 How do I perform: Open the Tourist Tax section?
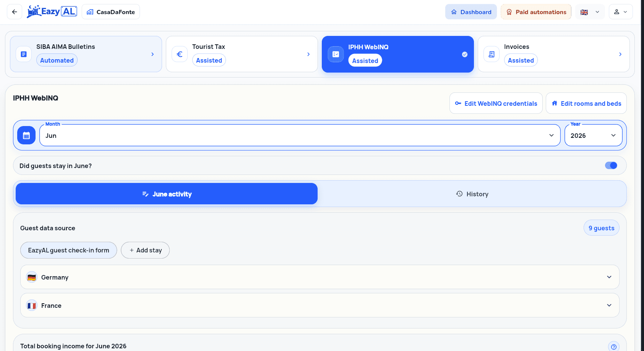click(x=242, y=54)
